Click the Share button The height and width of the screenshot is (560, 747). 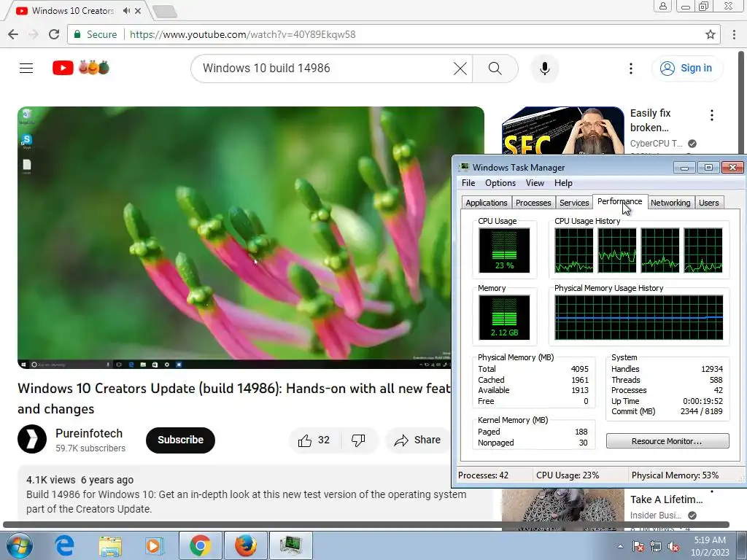tap(417, 440)
